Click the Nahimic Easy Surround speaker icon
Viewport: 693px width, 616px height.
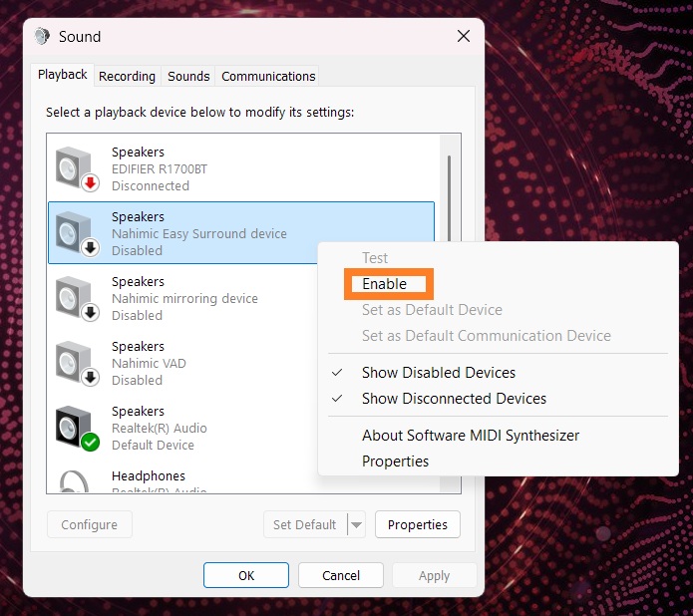77,234
